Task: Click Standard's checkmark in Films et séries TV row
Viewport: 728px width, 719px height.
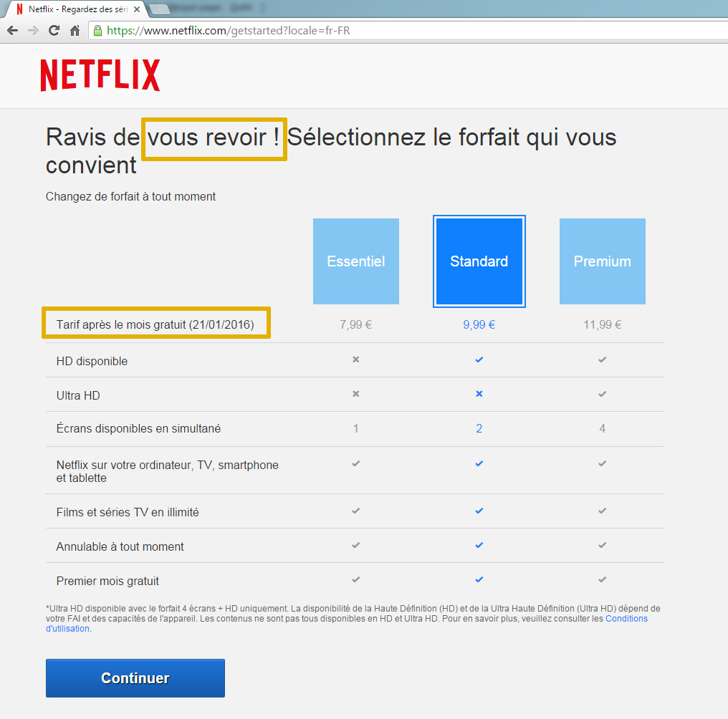Action: coord(479,511)
